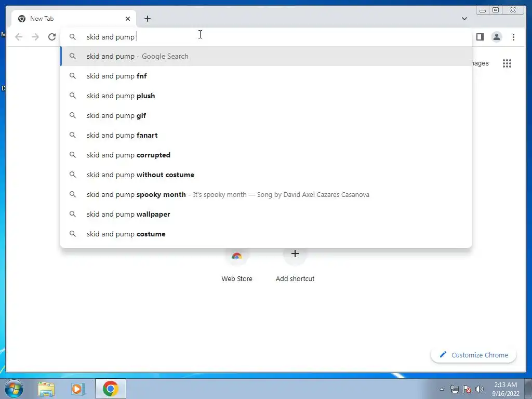Click the network status tray icon
Viewport: 532px width, 399px height.
click(454, 389)
